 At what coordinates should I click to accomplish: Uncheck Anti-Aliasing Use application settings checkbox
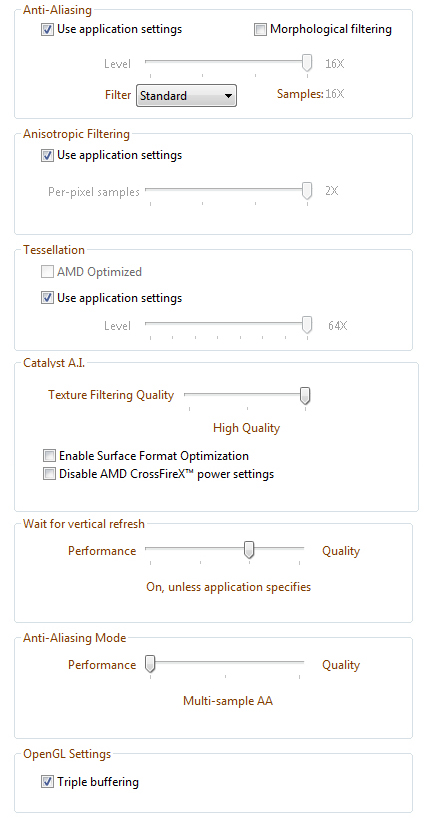(x=47, y=30)
